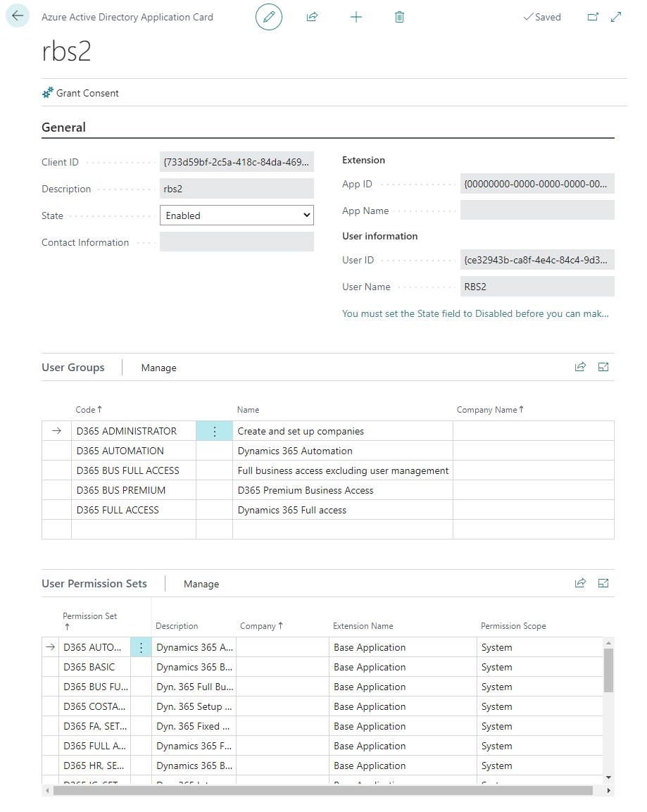Image resolution: width=647 pixels, height=812 pixels.
Task: Click the Description column header in permission sets
Action: click(x=177, y=626)
